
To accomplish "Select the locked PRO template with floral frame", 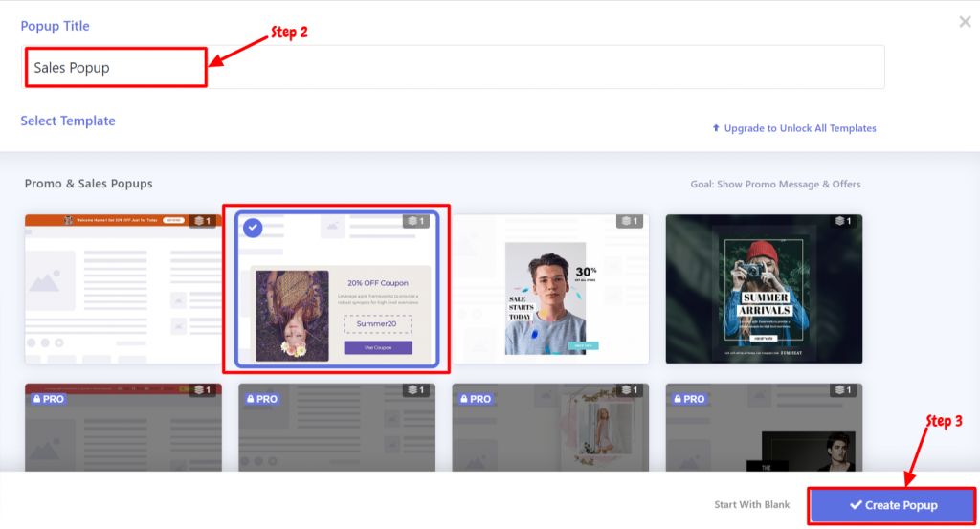I will click(550, 428).
